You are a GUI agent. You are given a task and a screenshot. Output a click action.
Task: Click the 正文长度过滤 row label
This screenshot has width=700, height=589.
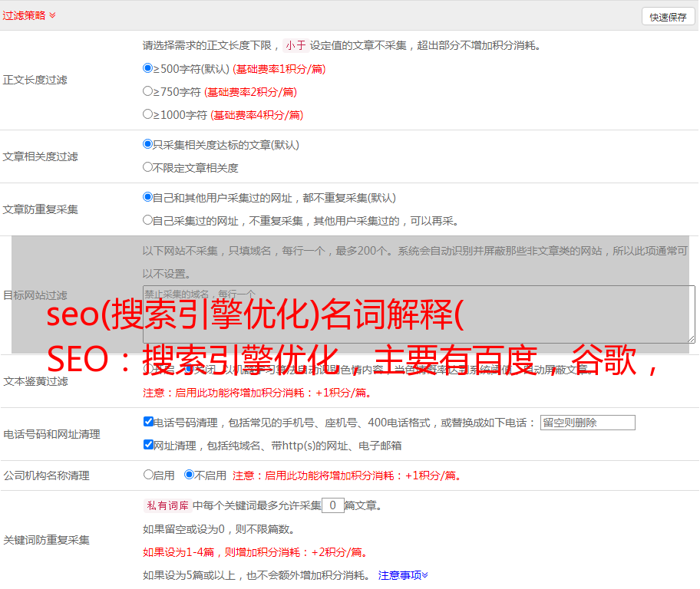tap(35, 80)
